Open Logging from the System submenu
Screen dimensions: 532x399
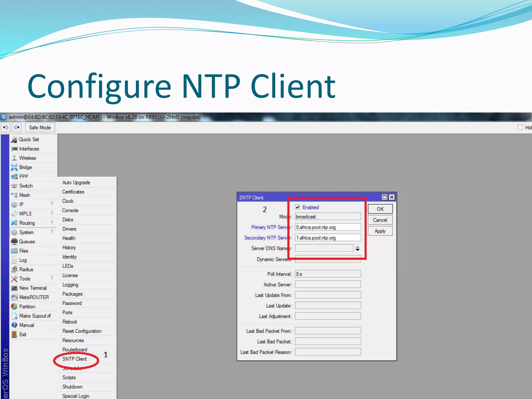pos(70,285)
